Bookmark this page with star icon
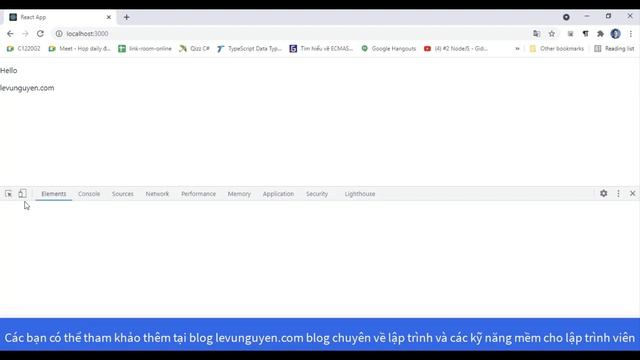This screenshot has width=640, height=360. [552, 34]
